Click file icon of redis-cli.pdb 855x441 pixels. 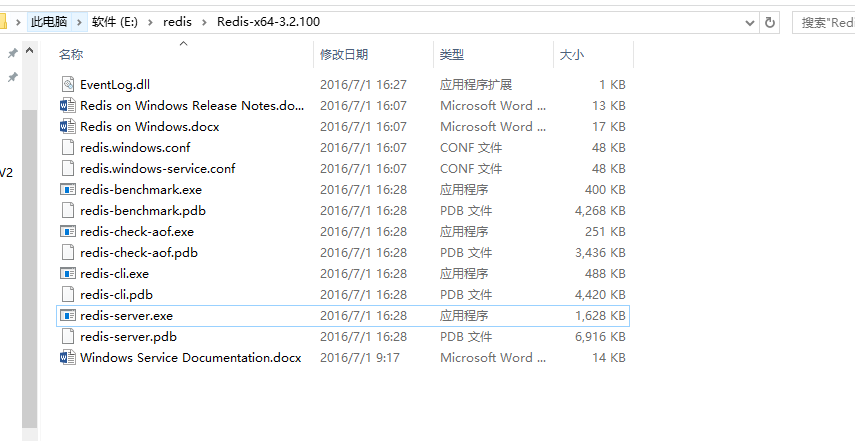68,294
